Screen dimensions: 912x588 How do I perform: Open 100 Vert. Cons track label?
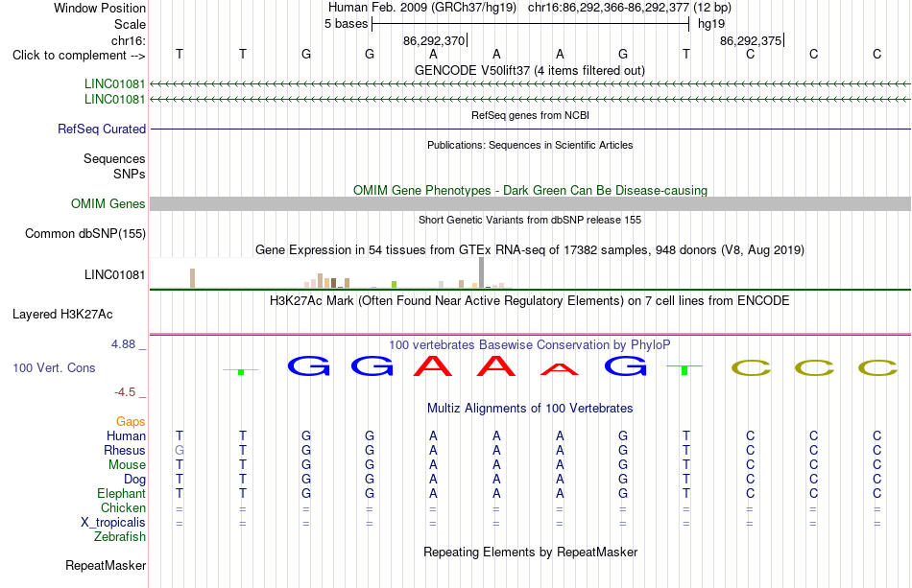coord(54,367)
